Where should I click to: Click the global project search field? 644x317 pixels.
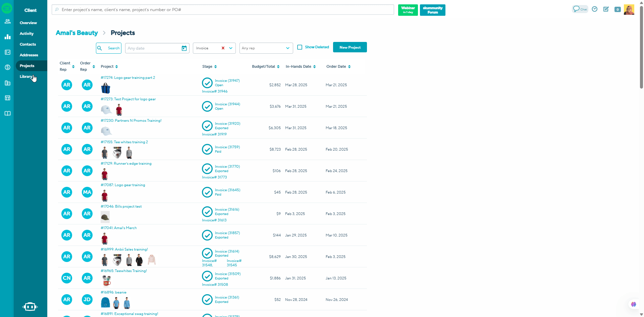(223, 10)
